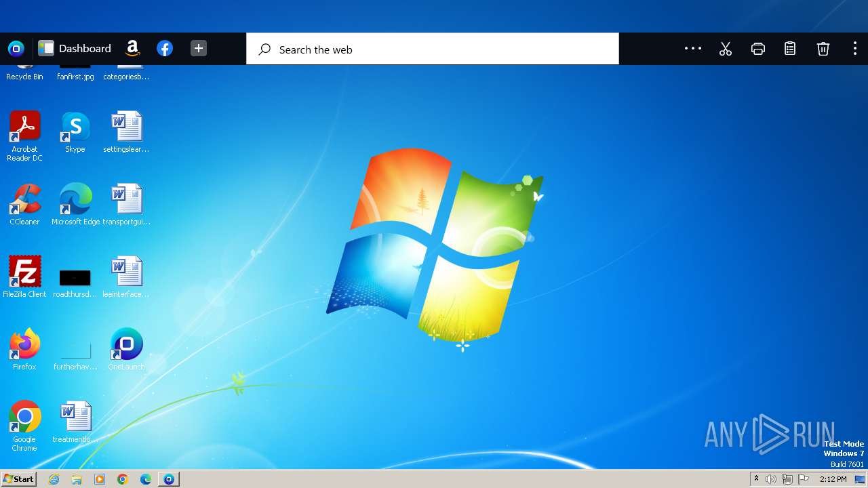
Task: Open the Start menu
Action: point(19,479)
